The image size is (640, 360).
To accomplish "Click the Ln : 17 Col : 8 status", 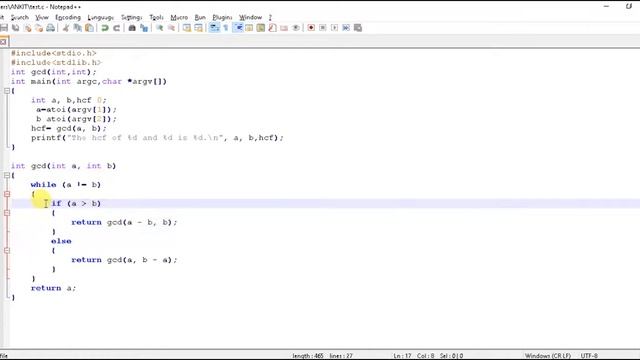I will coord(413,356).
